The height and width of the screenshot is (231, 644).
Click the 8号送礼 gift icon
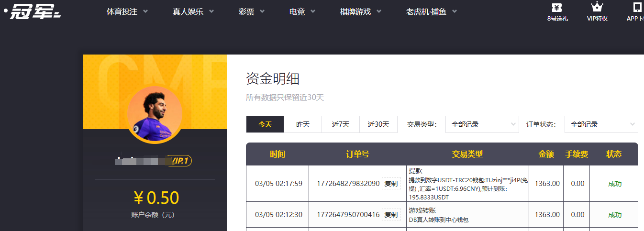[557, 8]
